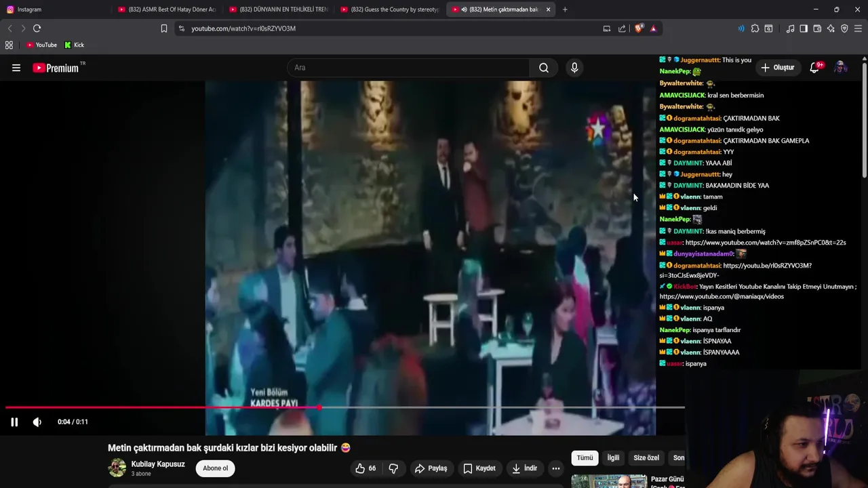Open the Pazar Günü recommended video thumbnail
Screen dimensions: 868x488
coord(609,481)
